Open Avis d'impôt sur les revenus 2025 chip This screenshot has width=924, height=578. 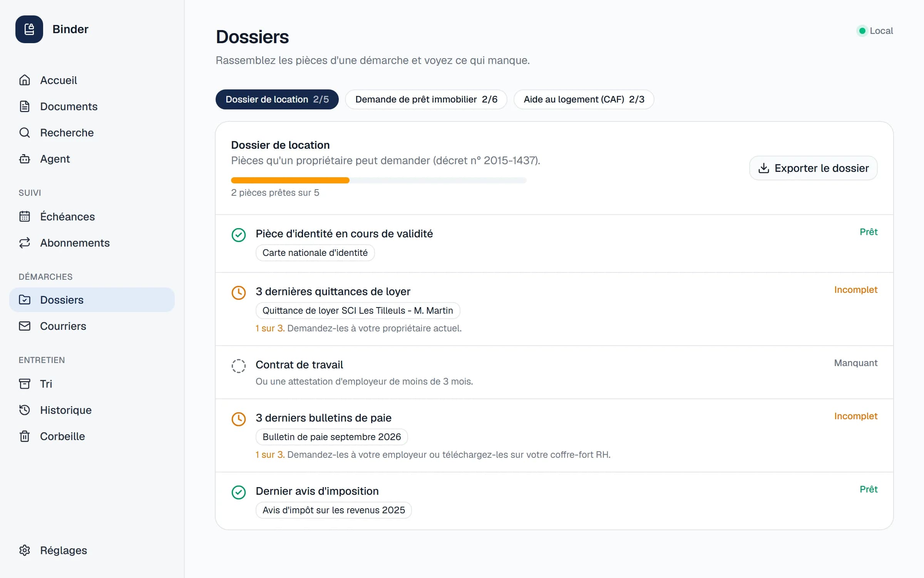[x=334, y=510]
